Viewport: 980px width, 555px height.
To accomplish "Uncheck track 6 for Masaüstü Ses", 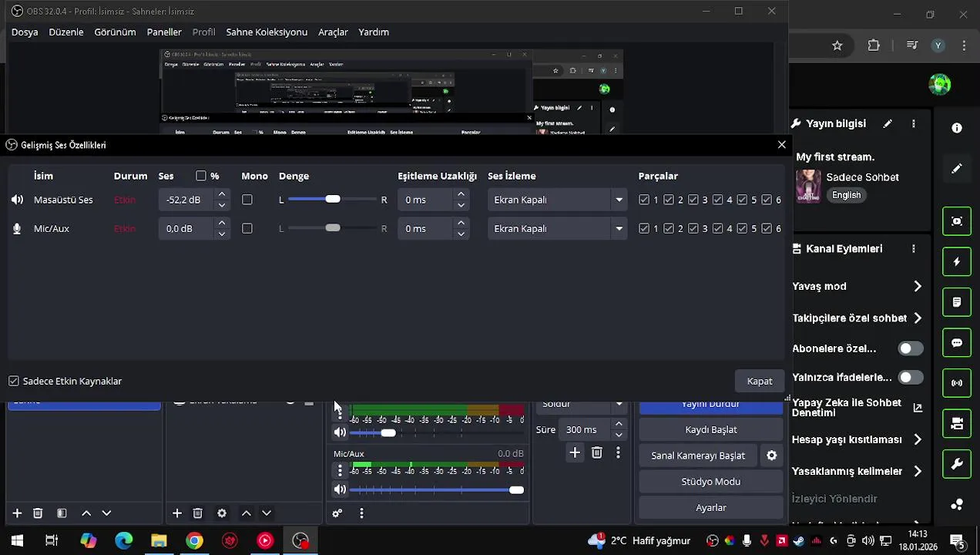I will pos(767,200).
